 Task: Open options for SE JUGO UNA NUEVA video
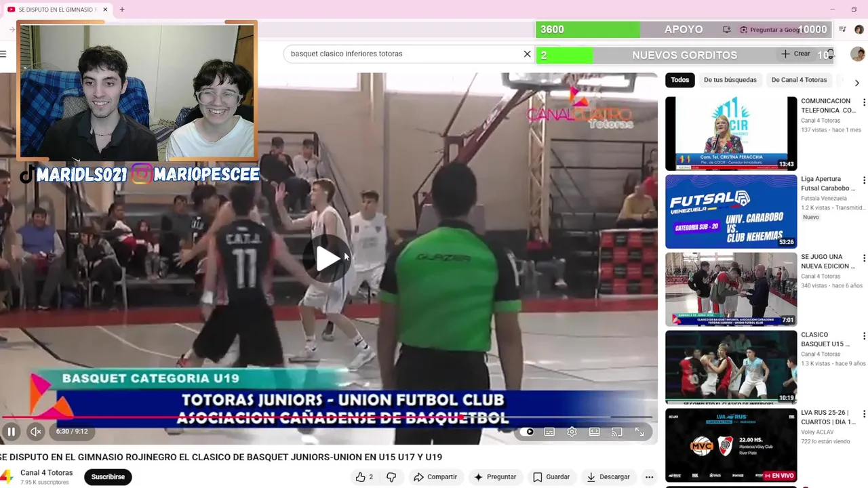point(863,258)
